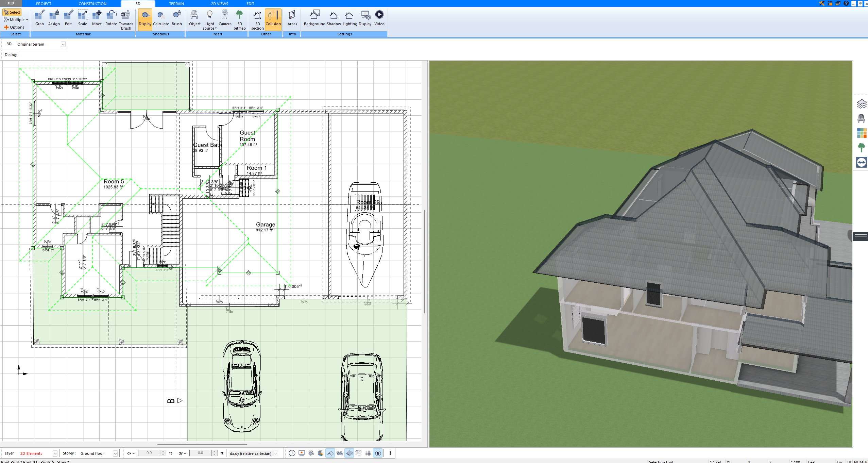Open the materials panel on the right sidebar

click(x=862, y=133)
